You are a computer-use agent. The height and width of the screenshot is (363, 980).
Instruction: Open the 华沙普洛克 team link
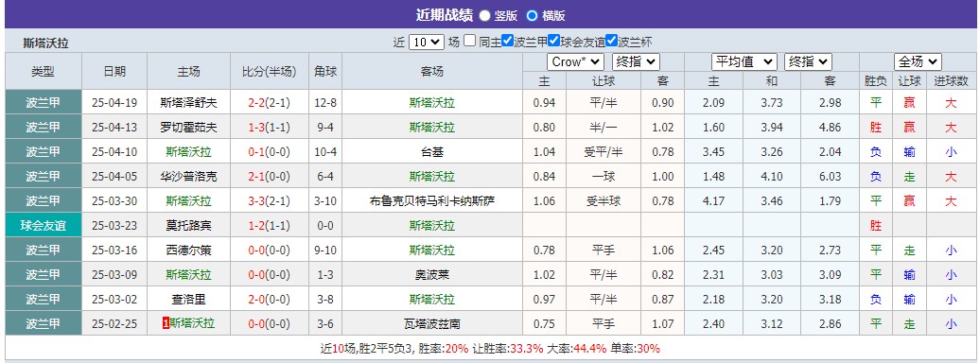point(189,177)
